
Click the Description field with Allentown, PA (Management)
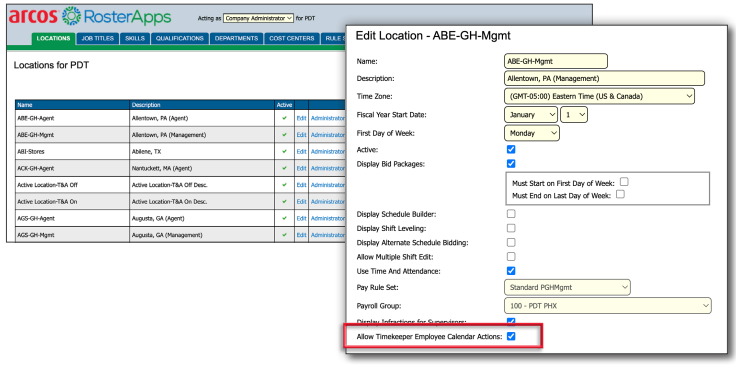pyautogui.click(x=605, y=78)
